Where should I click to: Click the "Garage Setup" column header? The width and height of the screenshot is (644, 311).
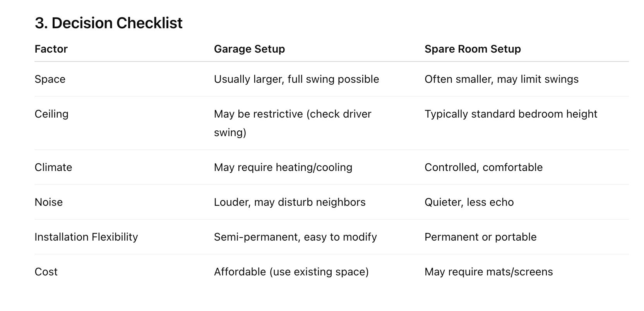click(x=249, y=49)
